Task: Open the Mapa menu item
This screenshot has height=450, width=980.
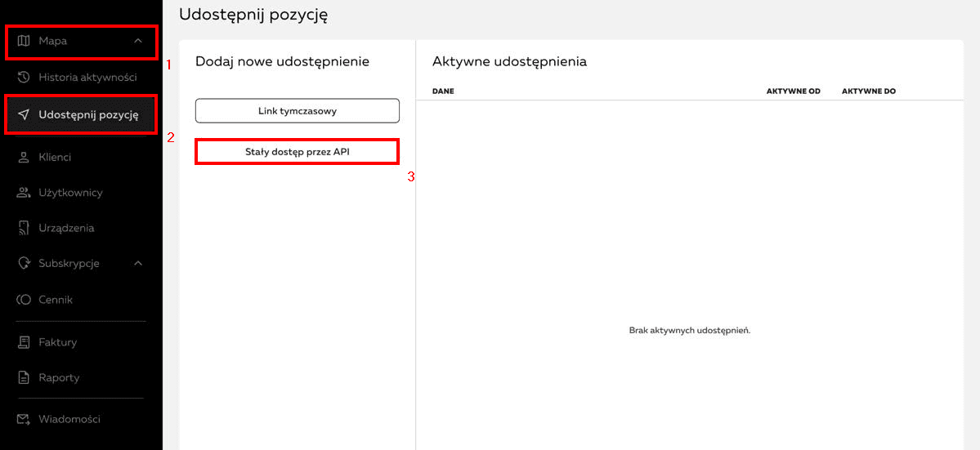Action: (81, 42)
